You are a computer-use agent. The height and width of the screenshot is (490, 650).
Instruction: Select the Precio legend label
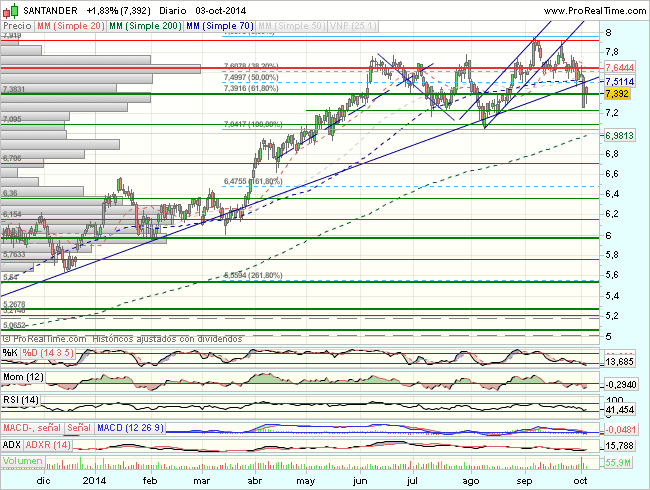tap(17, 26)
